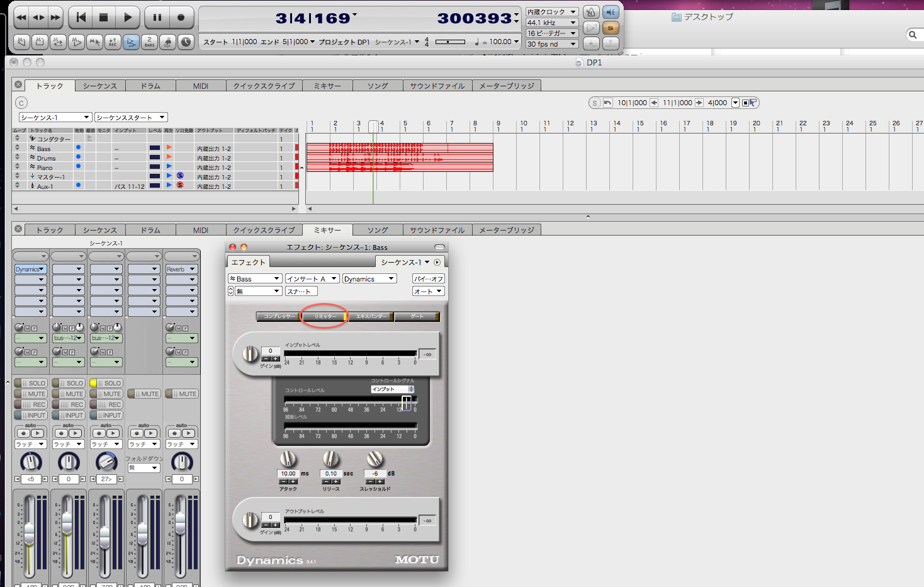Click the スレッショルド threshold knob
Viewport: 924px width, 587px height.
[x=375, y=459]
